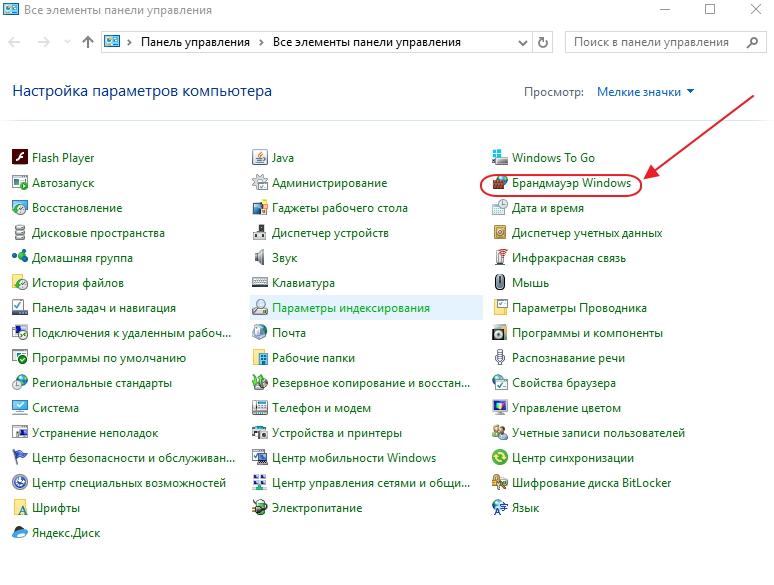Open Региональные стандарты link

[x=102, y=383]
